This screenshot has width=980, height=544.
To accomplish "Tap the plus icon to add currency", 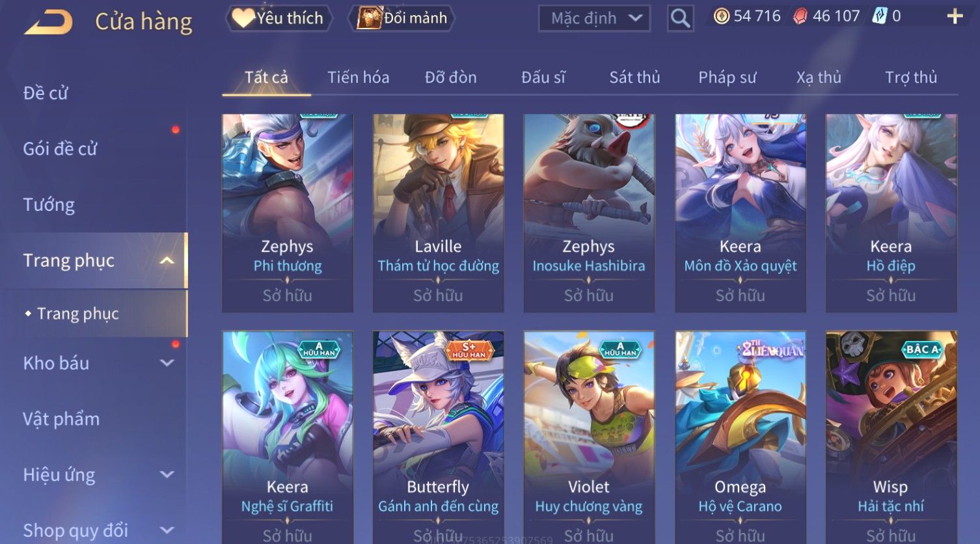I will (x=955, y=16).
